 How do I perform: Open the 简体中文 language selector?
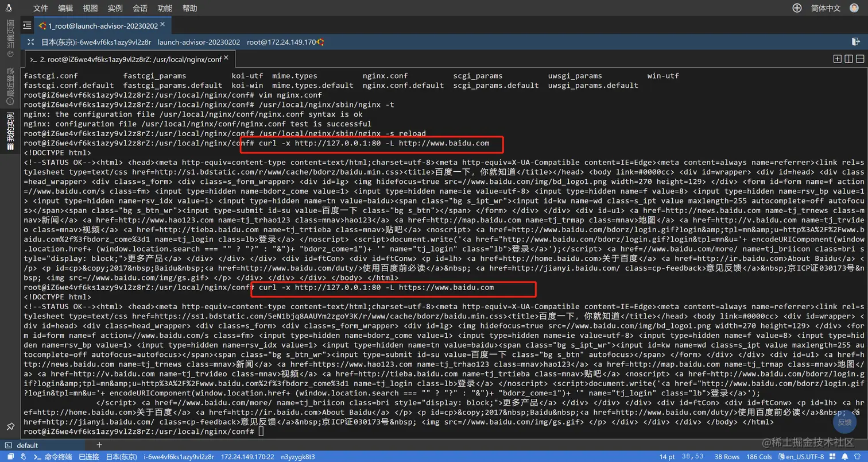pos(826,8)
